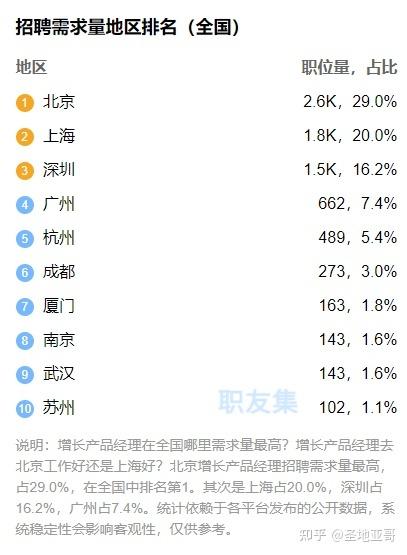Click the 职友集 watermark logo

click(x=257, y=401)
